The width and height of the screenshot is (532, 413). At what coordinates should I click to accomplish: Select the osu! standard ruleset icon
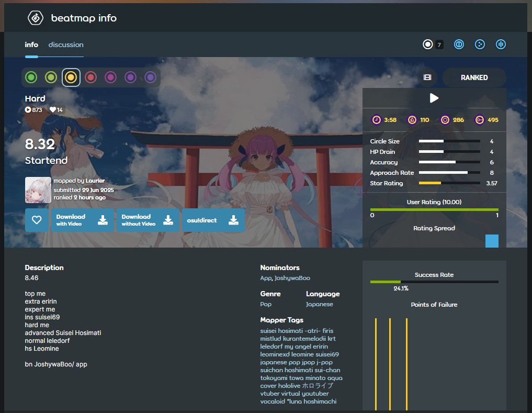[x=428, y=44]
